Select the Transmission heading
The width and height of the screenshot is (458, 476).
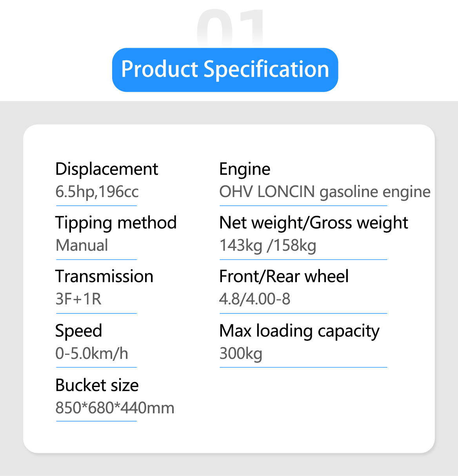(x=104, y=276)
